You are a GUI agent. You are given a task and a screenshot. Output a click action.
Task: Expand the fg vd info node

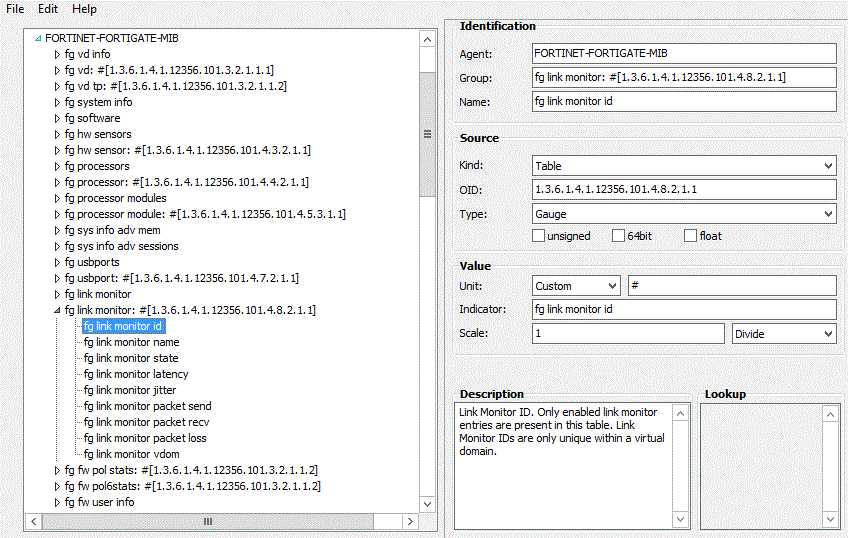[x=57, y=54]
